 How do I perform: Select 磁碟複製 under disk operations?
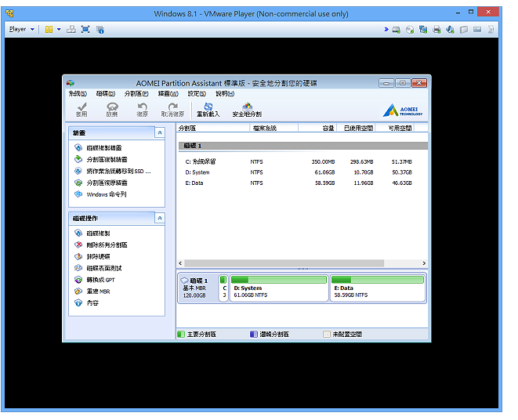tap(98, 234)
